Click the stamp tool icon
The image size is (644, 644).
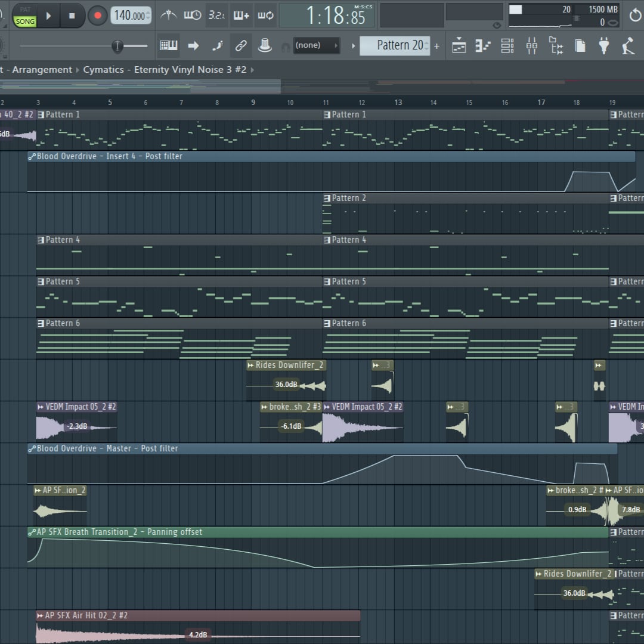265,45
